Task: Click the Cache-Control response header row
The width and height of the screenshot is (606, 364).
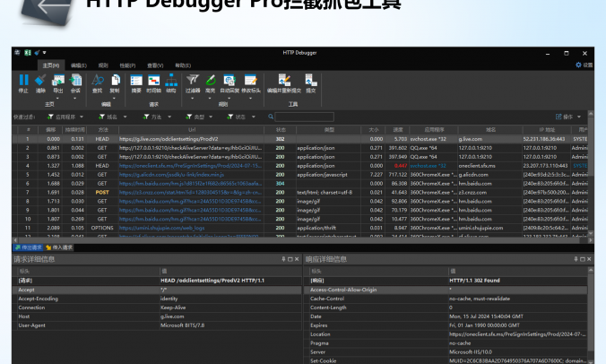Action: [x=446, y=299]
